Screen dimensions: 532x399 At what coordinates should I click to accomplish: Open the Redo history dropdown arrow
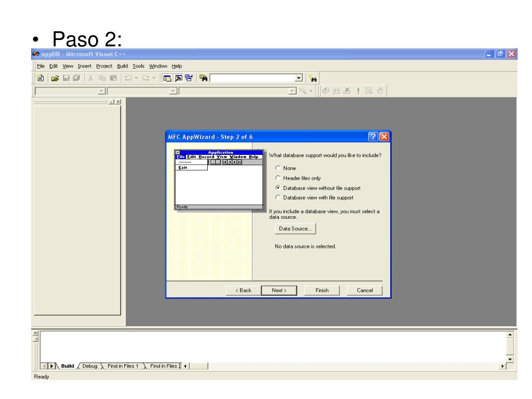(154, 78)
